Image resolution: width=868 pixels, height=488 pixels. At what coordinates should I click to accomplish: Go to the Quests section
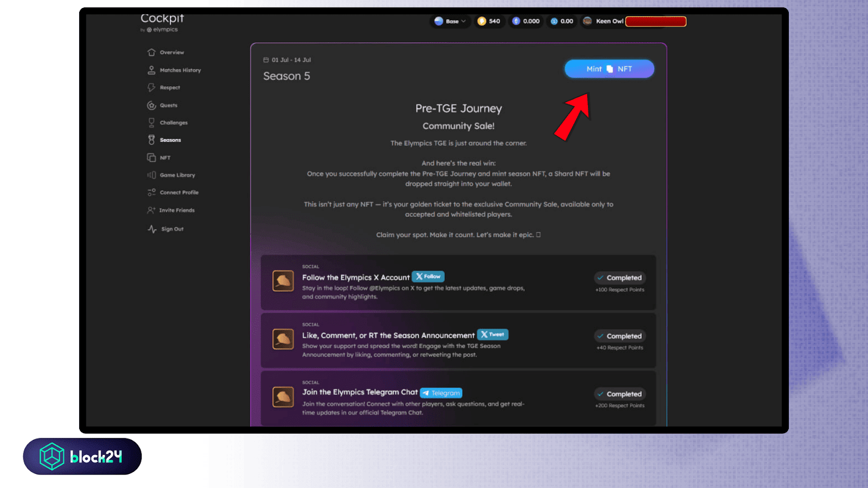[168, 105]
